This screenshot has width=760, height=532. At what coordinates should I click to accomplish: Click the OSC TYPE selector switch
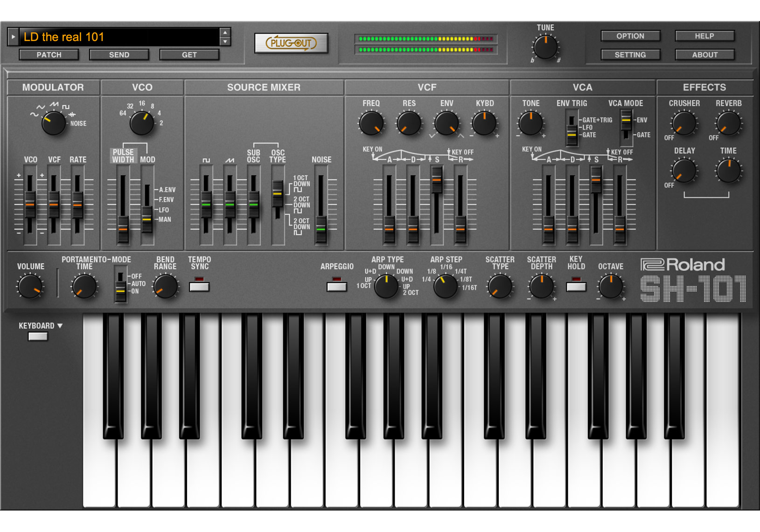(x=277, y=205)
